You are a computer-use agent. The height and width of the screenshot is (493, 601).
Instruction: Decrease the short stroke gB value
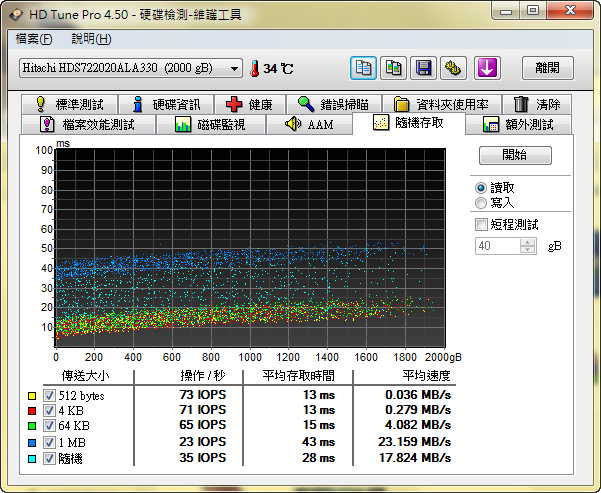pos(528,250)
